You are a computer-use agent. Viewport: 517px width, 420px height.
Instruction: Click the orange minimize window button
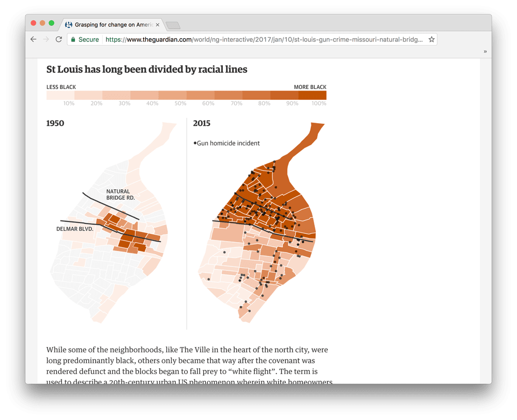pos(42,23)
